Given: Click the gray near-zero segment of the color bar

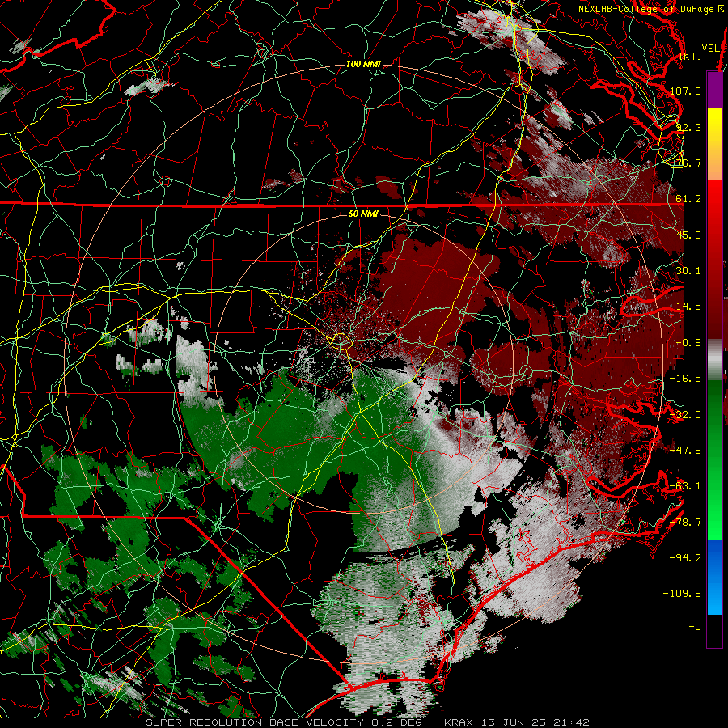Looking at the screenshot, I should coord(714,360).
